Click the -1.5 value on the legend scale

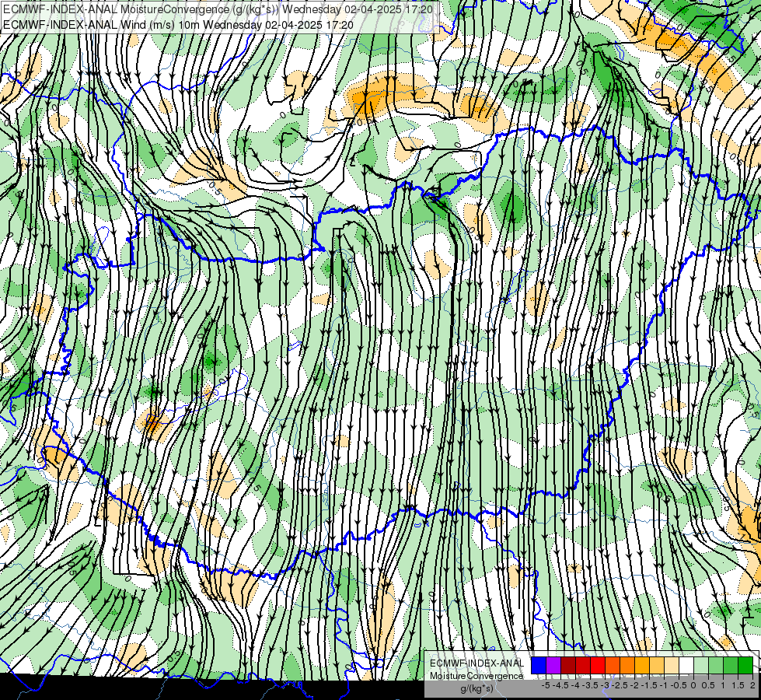649,685
